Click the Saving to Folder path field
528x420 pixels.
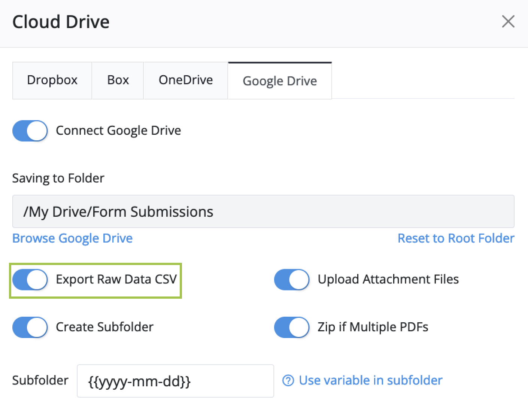(263, 211)
